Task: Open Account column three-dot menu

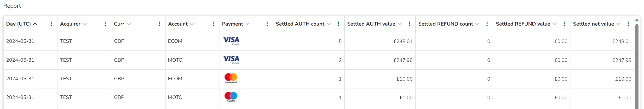Action: tap(213, 24)
